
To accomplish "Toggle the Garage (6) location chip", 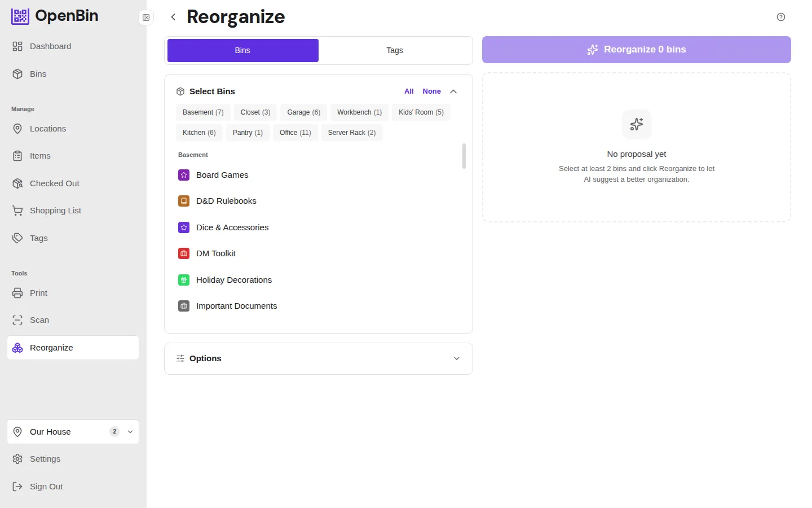I will 303,112.
